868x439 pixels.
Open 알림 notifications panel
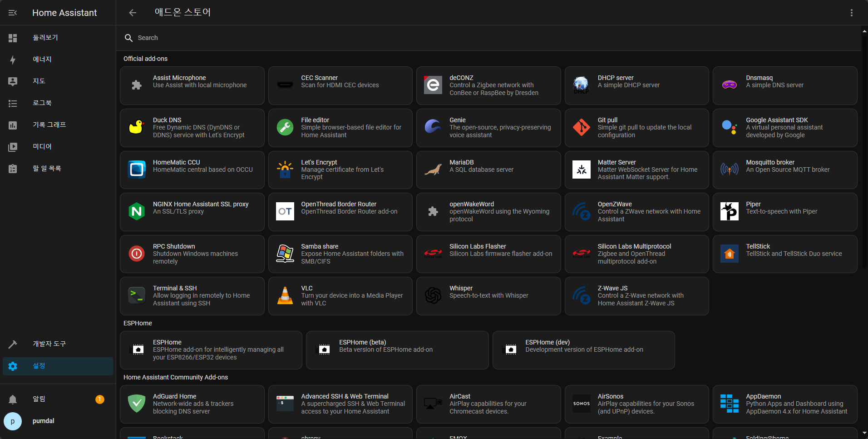(58, 399)
